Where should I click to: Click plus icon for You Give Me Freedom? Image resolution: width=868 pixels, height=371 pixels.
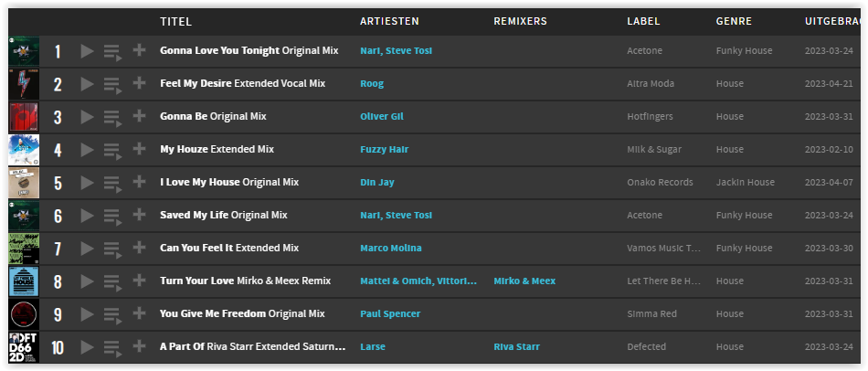[x=139, y=313]
